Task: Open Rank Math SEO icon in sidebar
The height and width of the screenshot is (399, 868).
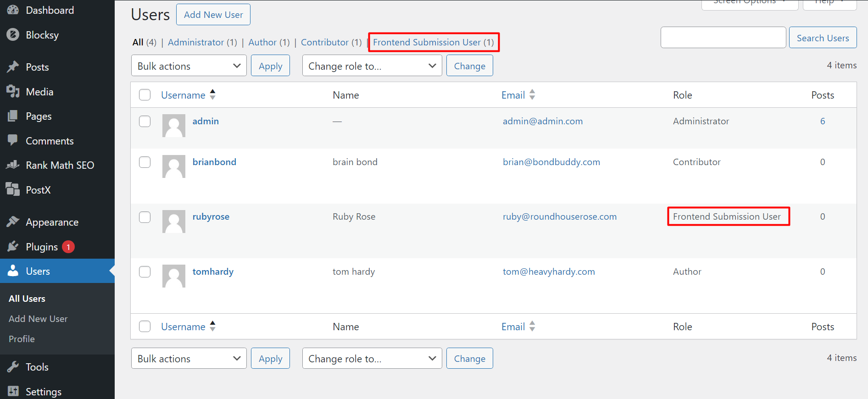Action: point(13,165)
